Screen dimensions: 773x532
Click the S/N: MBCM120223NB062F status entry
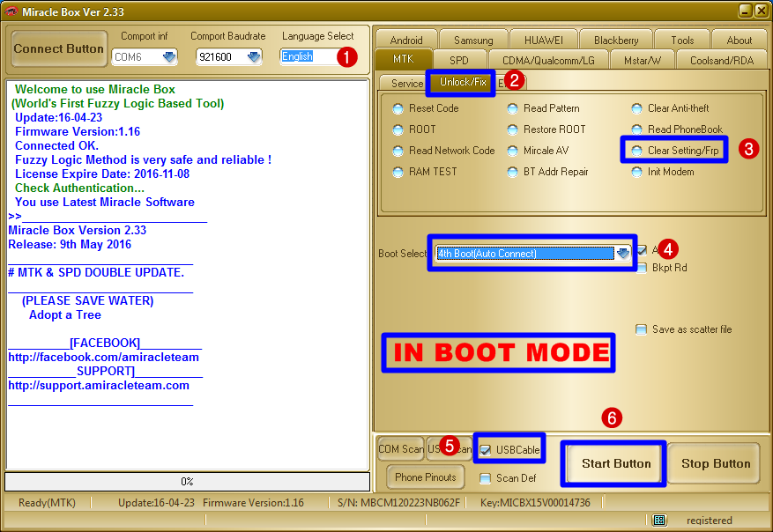click(398, 502)
